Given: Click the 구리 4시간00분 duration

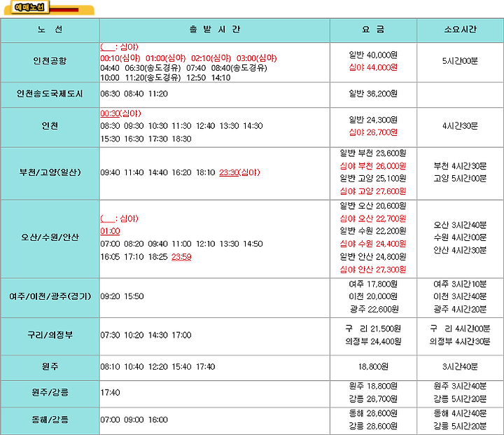Looking at the screenshot, I should pos(460,329).
